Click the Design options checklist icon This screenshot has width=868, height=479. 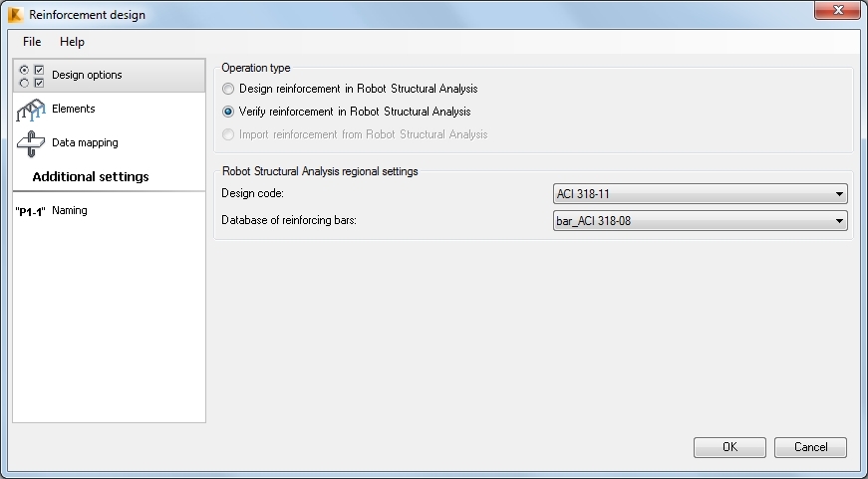(31, 76)
